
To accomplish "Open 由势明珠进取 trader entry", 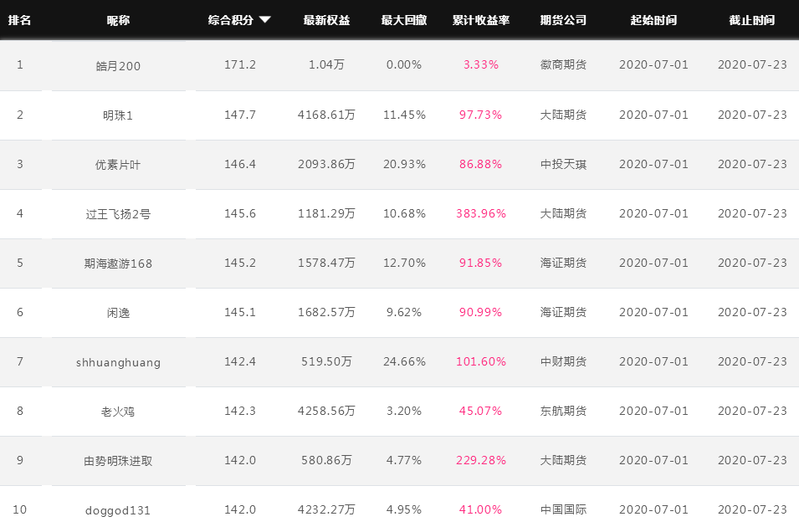I will tap(118, 461).
